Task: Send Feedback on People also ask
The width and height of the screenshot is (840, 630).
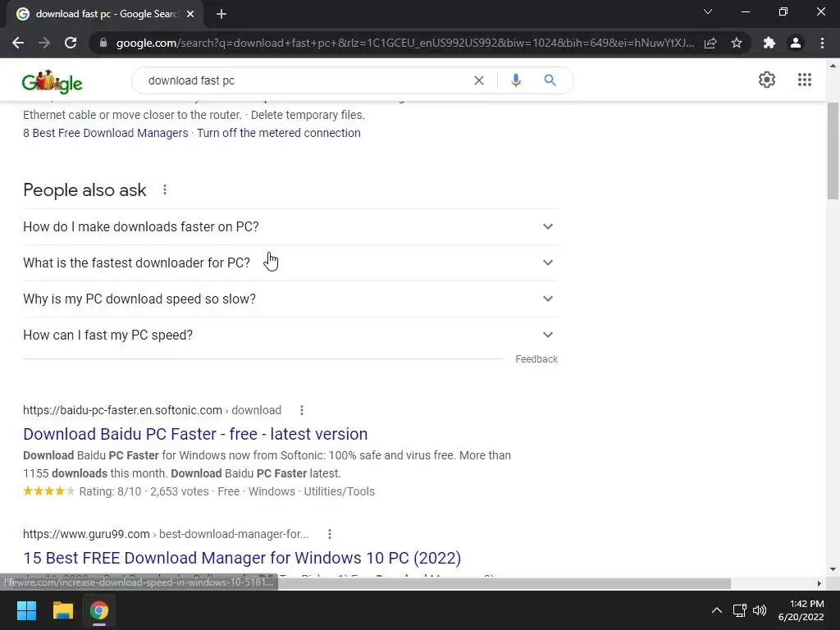Action: pyautogui.click(x=536, y=359)
